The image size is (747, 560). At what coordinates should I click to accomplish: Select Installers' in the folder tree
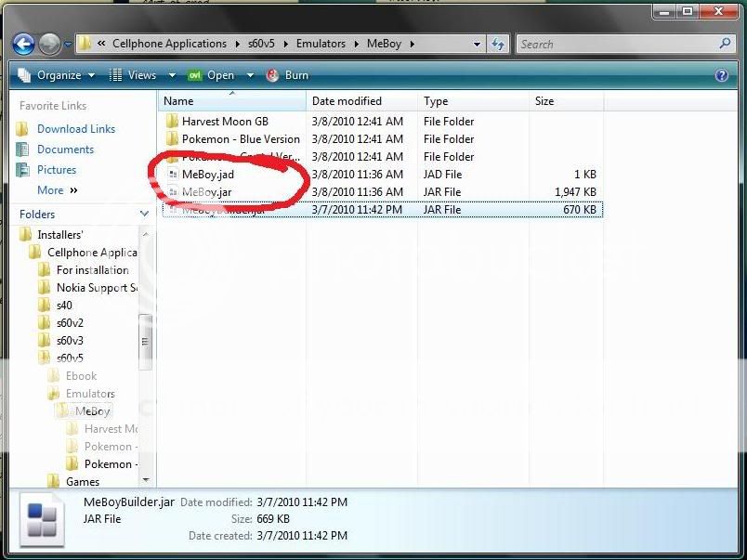(60, 235)
